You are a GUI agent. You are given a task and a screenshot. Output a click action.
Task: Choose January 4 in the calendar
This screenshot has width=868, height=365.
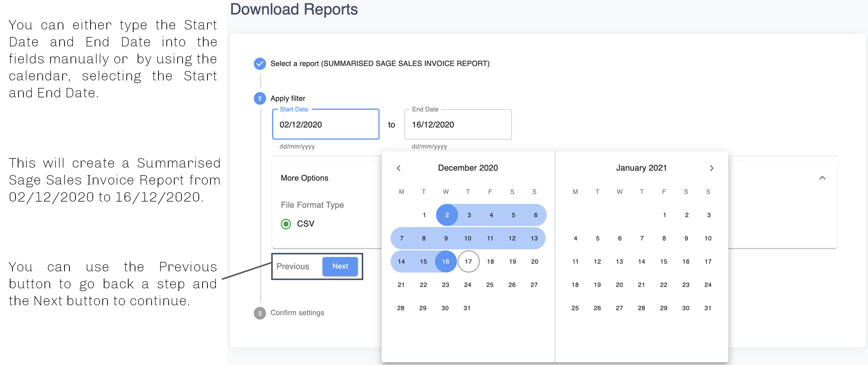(x=575, y=238)
